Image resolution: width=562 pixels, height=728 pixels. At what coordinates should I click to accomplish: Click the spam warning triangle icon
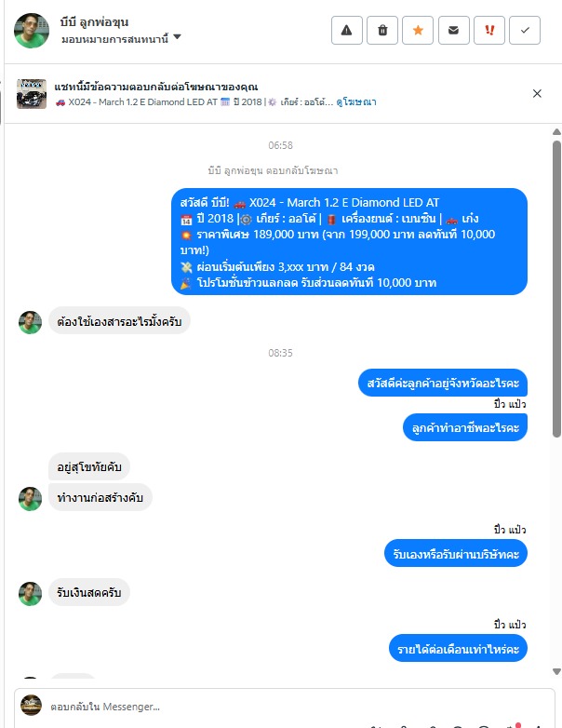[347, 30]
